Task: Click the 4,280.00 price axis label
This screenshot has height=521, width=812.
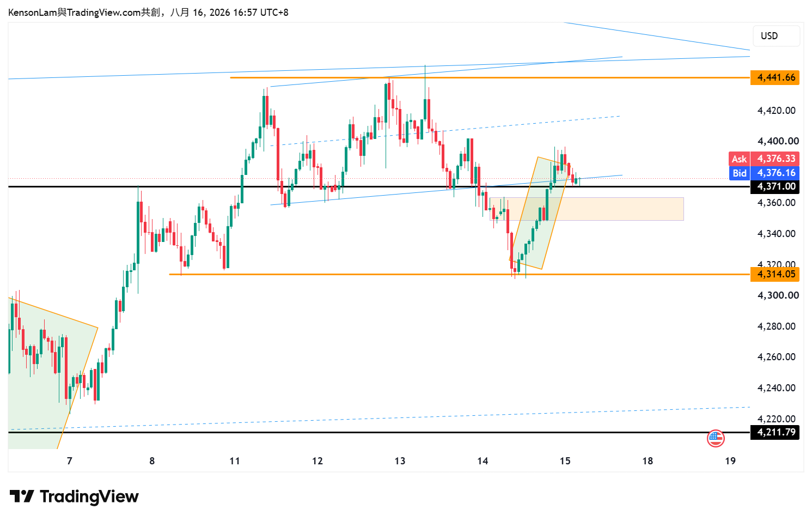Action: (777, 326)
